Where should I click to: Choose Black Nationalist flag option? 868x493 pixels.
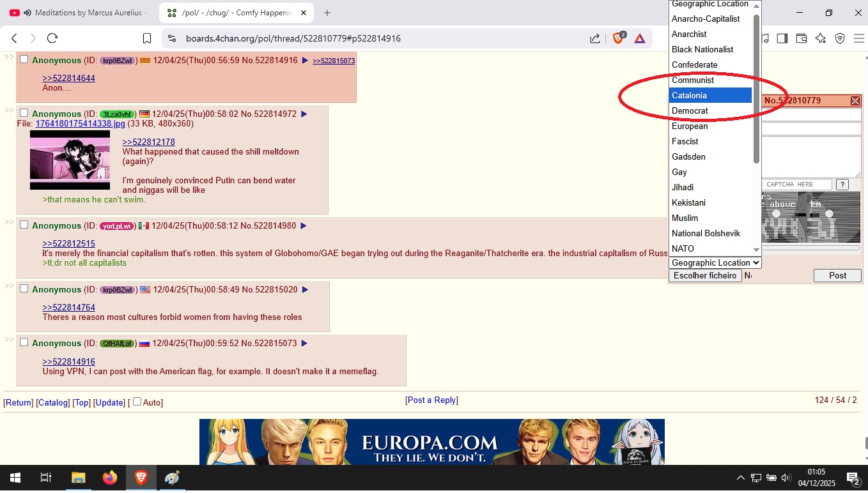tap(710, 49)
